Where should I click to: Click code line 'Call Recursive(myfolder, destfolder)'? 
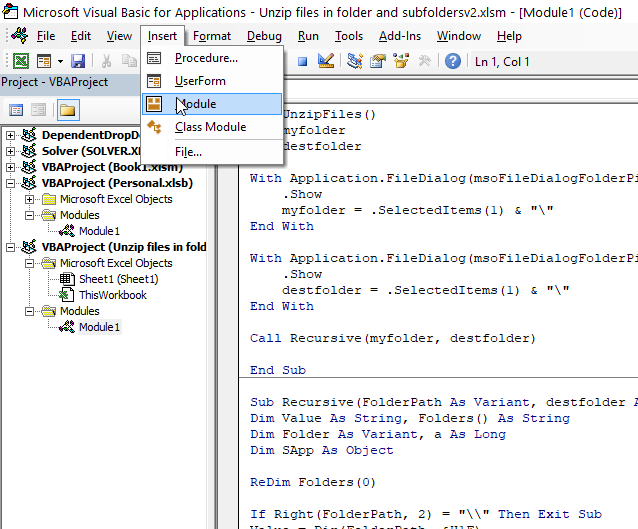pyautogui.click(x=393, y=338)
